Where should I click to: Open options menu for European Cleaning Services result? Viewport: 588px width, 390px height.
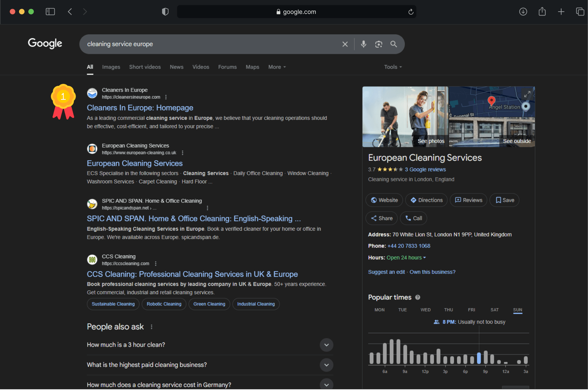[182, 153]
